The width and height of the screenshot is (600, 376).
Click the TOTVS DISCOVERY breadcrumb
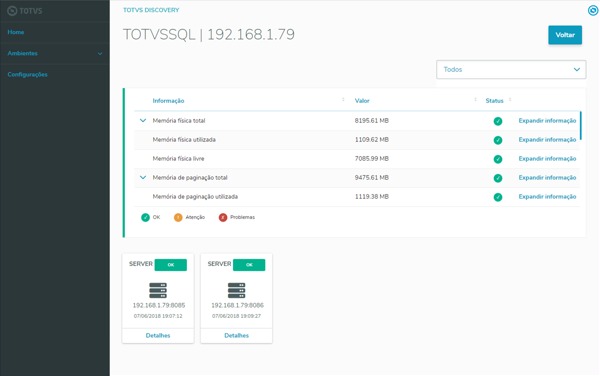click(x=151, y=10)
